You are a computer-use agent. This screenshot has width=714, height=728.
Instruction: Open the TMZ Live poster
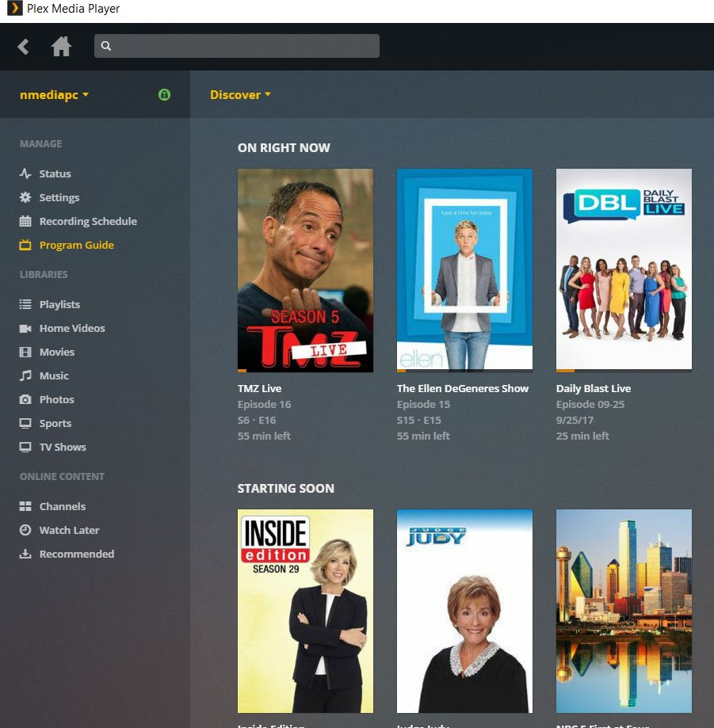[x=305, y=270]
